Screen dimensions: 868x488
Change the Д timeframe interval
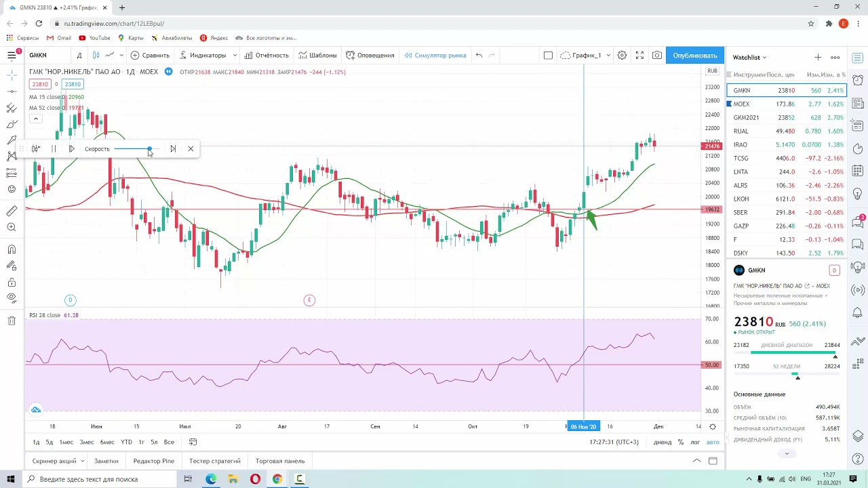(79, 56)
